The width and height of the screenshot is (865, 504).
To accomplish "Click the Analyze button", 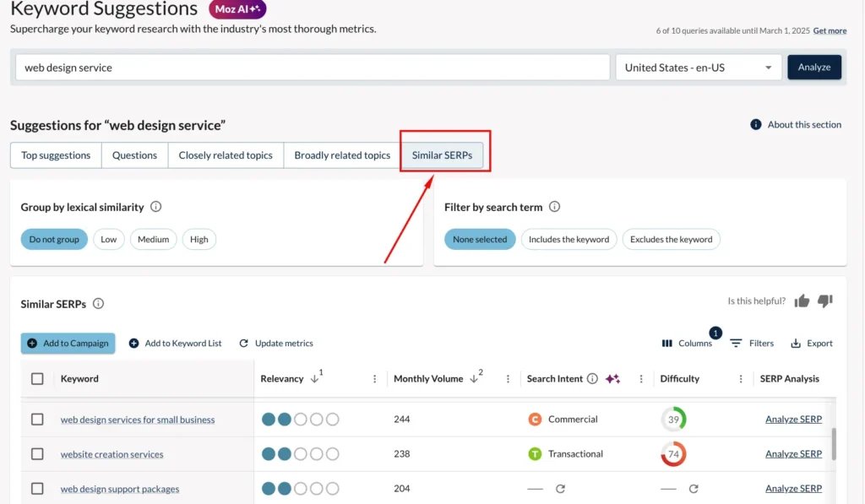I will point(813,67).
